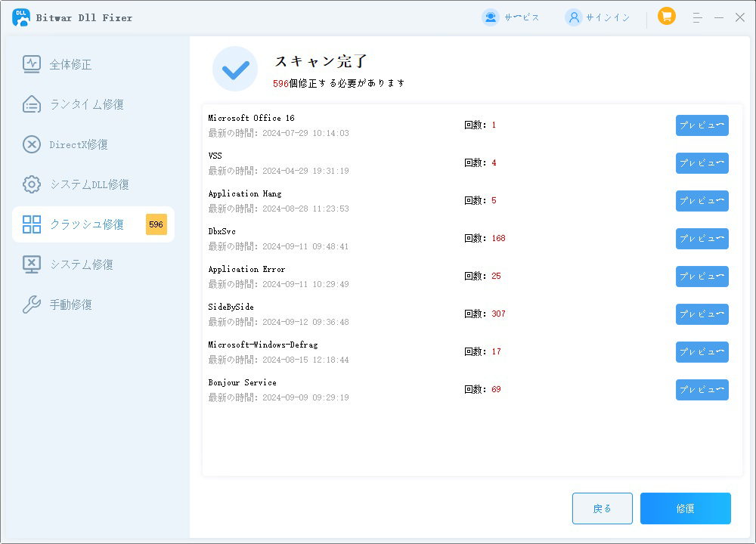This screenshot has height=544, width=756.
Task: Preview Microsoft Office 16 crash details
Action: (x=702, y=125)
